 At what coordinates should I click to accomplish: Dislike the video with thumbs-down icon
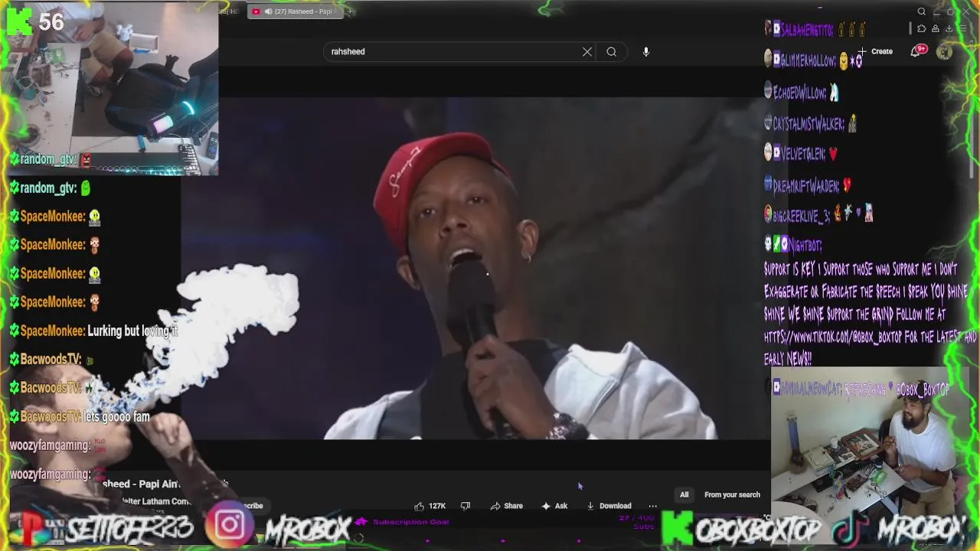(x=465, y=506)
